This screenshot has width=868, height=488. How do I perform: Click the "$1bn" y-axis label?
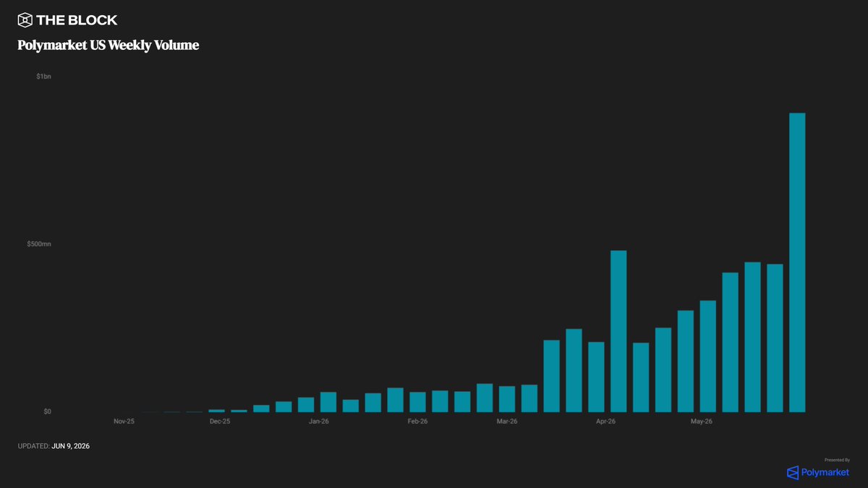point(44,76)
